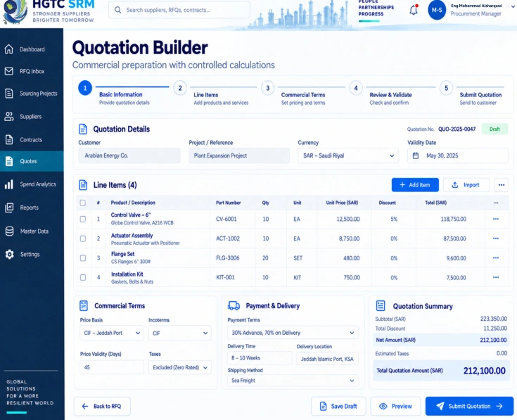Click the Dashboard home icon
Image resolution: width=517 pixels, height=420 pixels.
point(9,49)
